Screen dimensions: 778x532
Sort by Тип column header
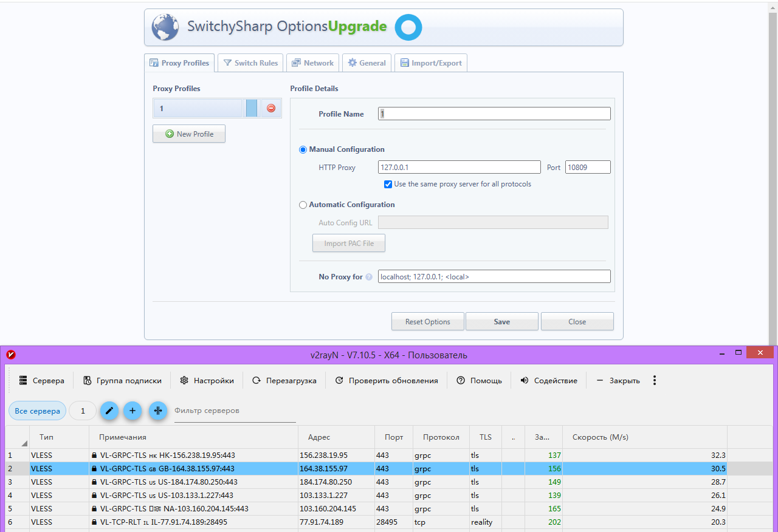59,437
